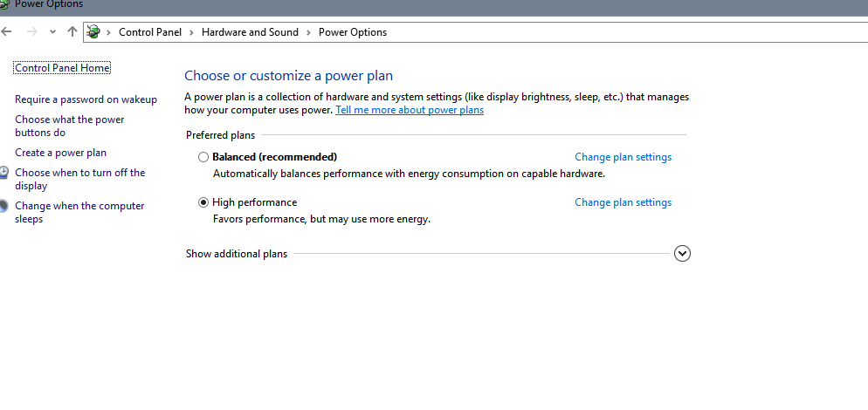Open Choose what the power buttons do
The width and height of the screenshot is (868, 410).
(x=70, y=126)
